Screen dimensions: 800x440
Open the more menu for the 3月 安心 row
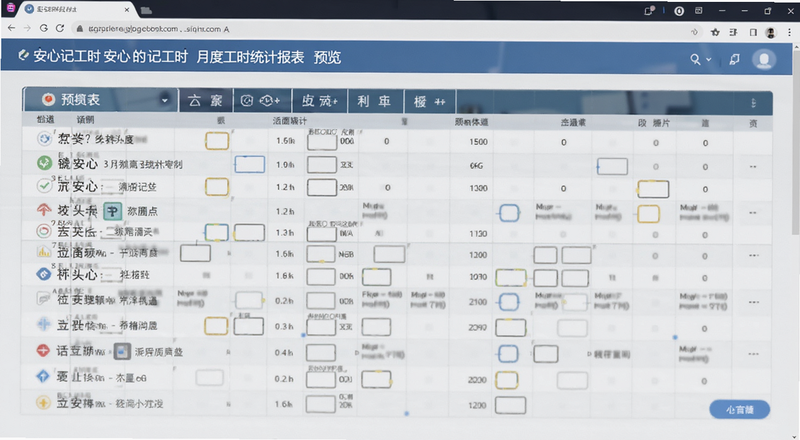[753, 167]
